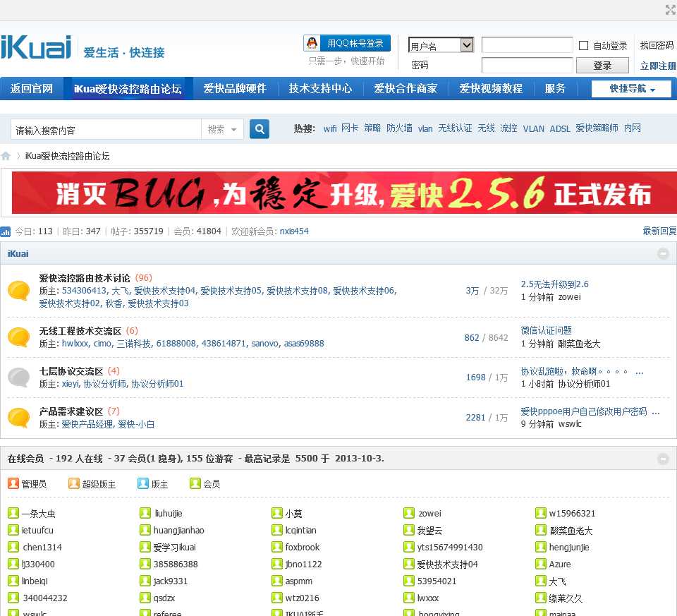Log in with the QQ account button
The height and width of the screenshot is (616, 677).
[x=347, y=43]
